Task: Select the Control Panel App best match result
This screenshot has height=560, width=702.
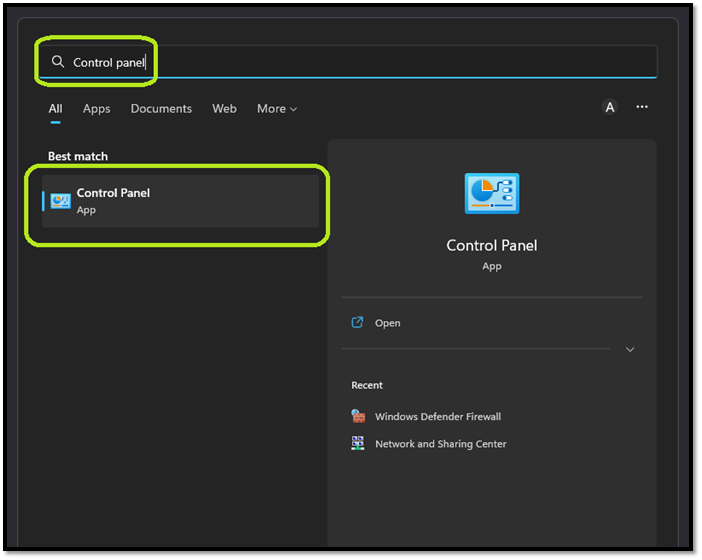Action: 180,201
